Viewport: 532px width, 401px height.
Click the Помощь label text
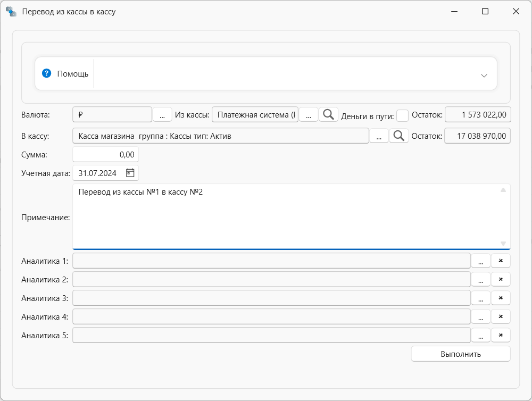[x=72, y=73]
